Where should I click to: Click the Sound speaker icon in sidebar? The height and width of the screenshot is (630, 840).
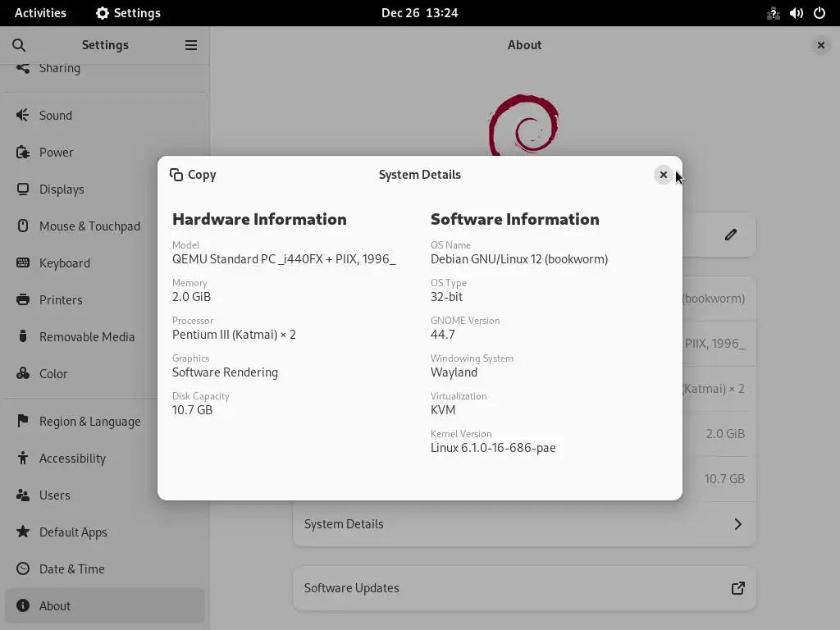pyautogui.click(x=22, y=115)
